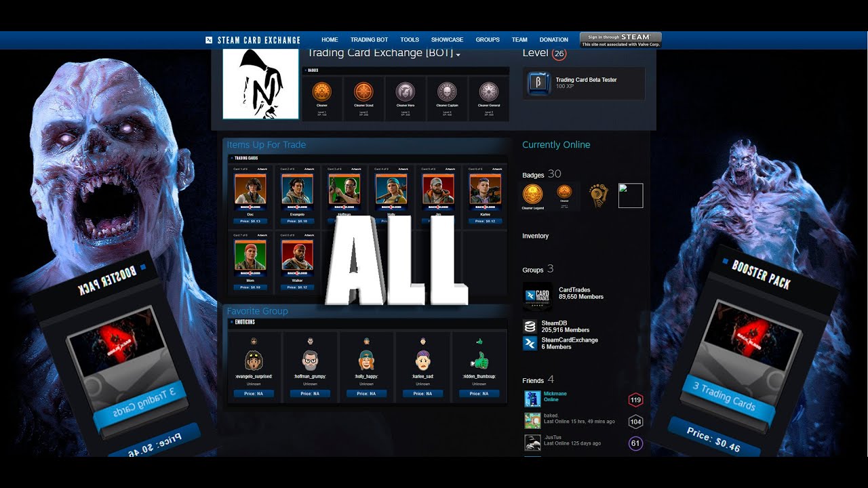Click the Mom card Price $0.10 button
The width and height of the screenshot is (868, 488).
coord(250,287)
